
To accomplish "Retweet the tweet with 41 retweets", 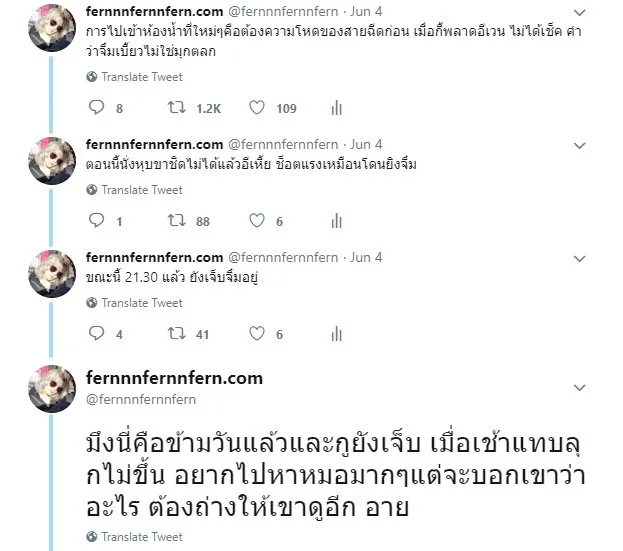I will pyautogui.click(x=176, y=333).
